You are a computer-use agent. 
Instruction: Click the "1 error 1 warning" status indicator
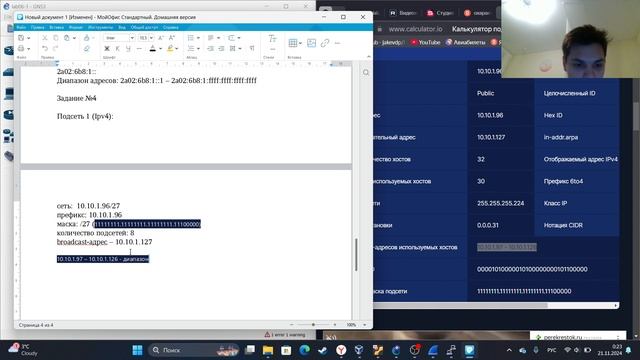[285, 335]
